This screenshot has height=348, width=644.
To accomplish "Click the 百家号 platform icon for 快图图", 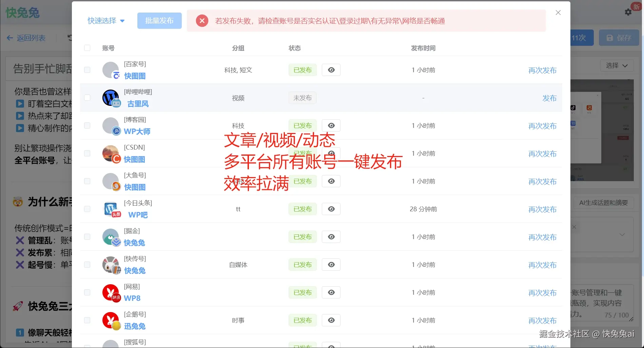I will pos(117,75).
